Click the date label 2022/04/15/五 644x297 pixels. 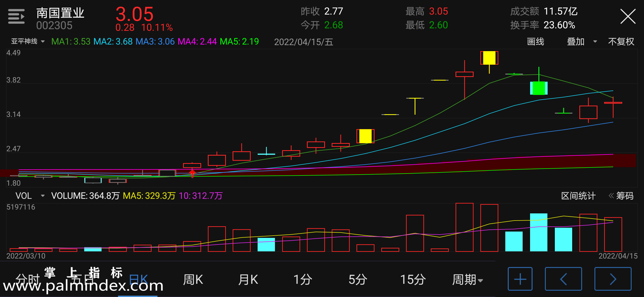pos(304,42)
